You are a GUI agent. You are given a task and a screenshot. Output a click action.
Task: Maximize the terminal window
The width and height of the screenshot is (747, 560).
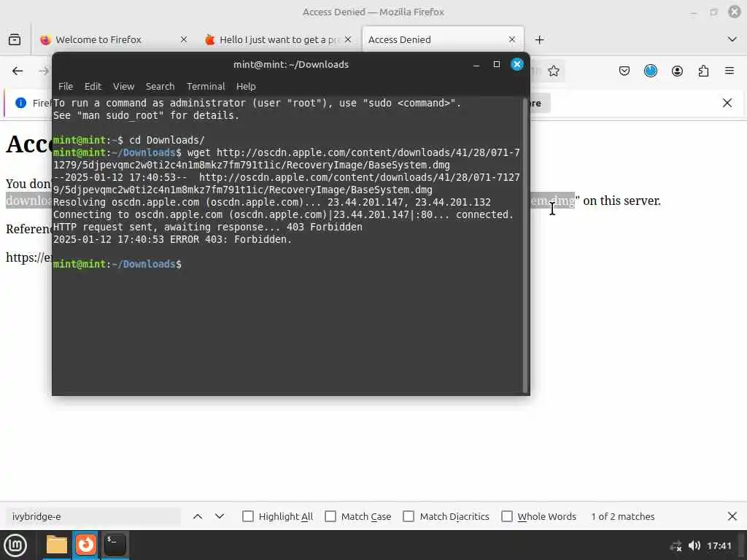click(496, 64)
